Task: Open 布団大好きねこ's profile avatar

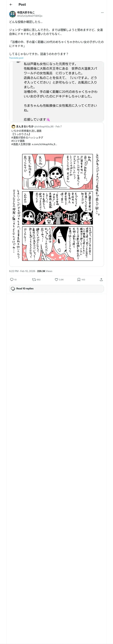Action: 13,14
